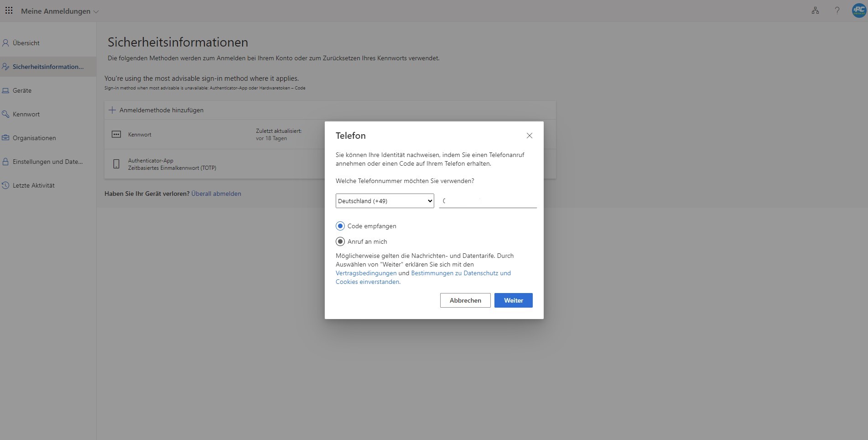
Task: Go to Übersicht in the sidebar
Action: coord(26,43)
